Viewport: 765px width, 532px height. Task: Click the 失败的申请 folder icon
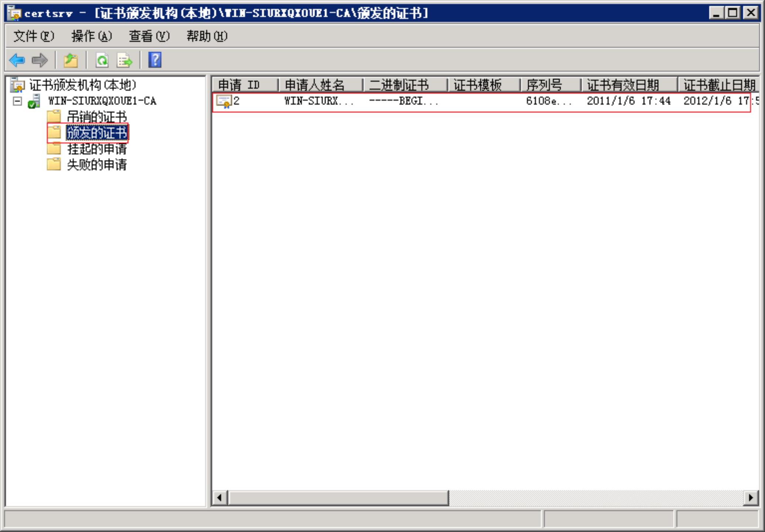click(x=54, y=164)
